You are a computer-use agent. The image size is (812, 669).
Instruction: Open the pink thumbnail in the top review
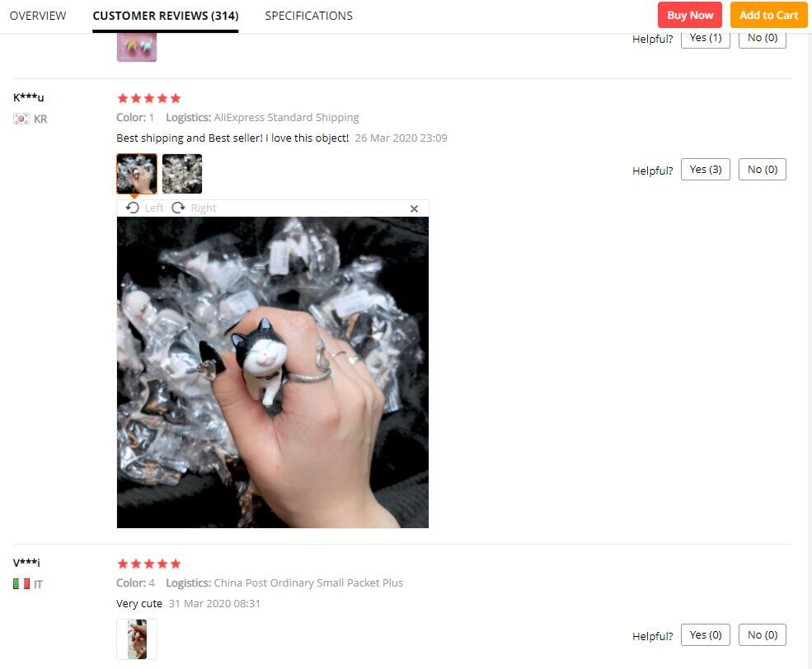point(137,47)
